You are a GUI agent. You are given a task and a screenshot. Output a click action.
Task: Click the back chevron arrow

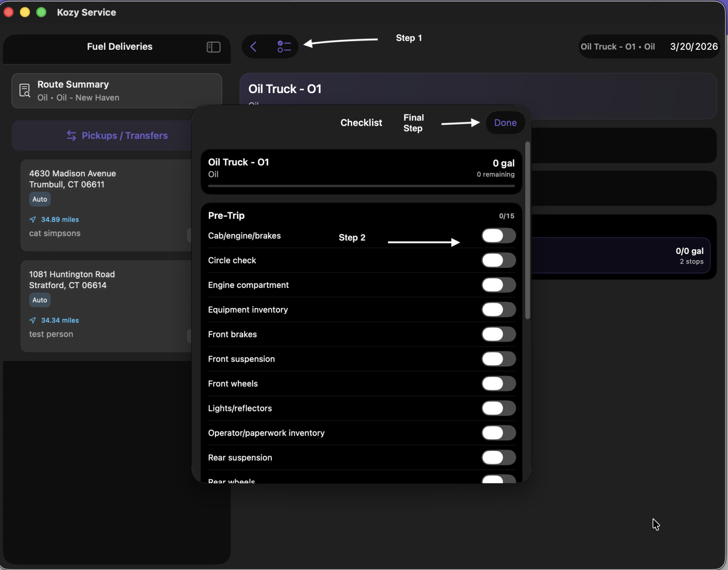[x=253, y=47]
